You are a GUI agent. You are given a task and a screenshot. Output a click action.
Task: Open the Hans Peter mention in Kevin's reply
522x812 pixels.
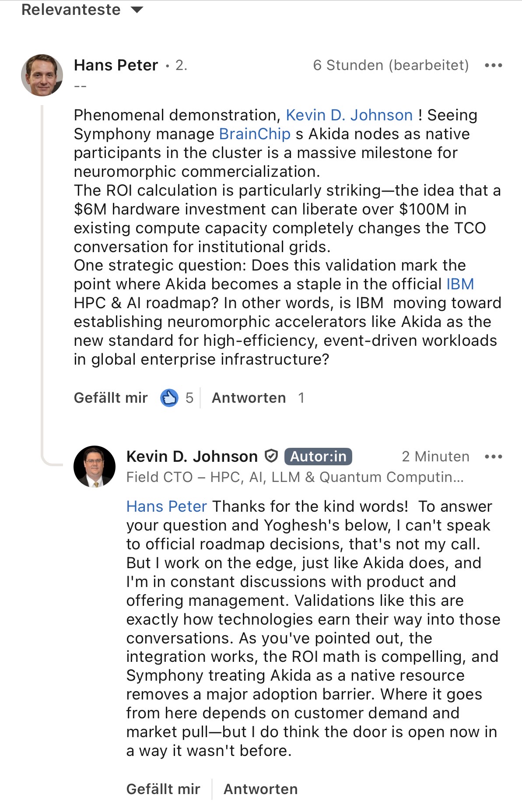166,506
